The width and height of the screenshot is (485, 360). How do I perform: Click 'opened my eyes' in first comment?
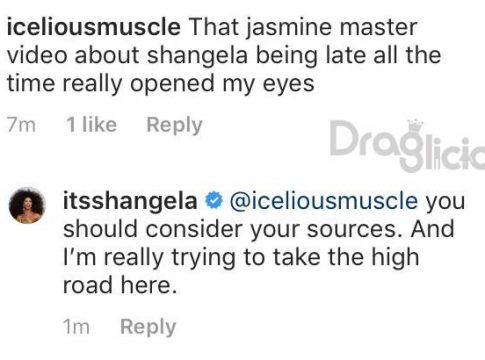point(222,84)
